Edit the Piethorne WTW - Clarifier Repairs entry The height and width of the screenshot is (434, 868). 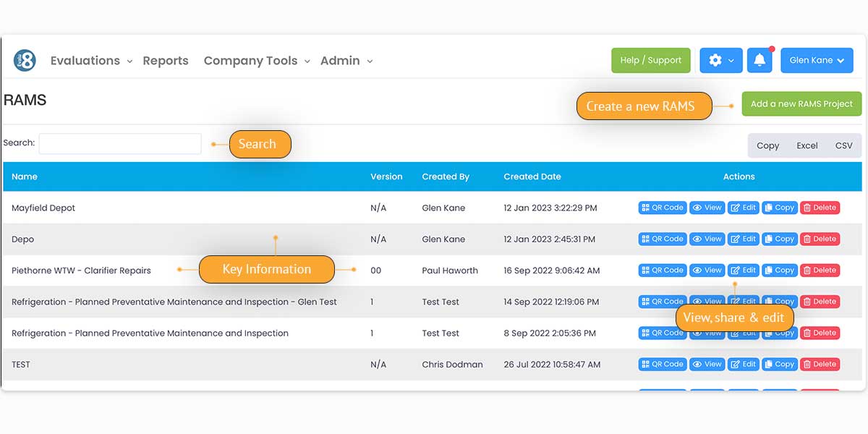(744, 270)
